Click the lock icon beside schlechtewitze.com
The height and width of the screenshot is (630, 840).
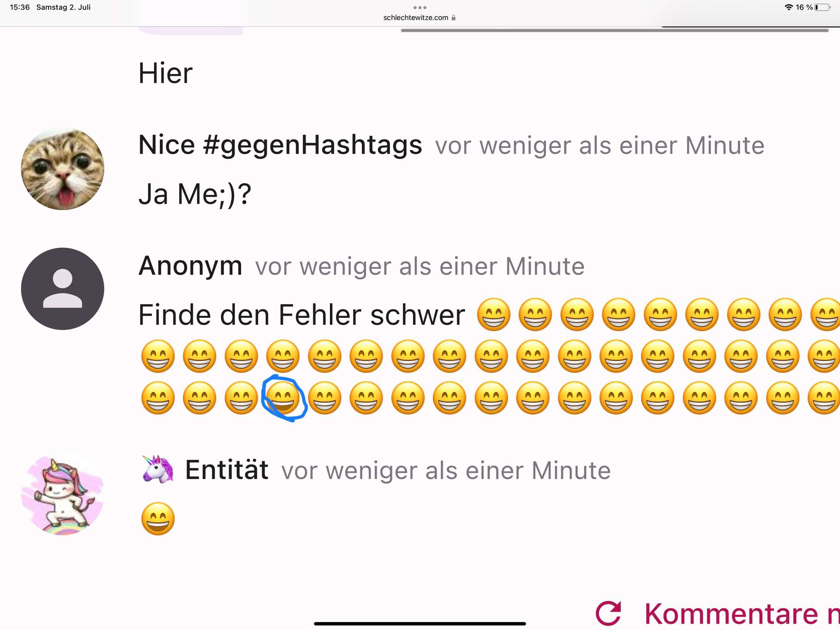click(454, 18)
